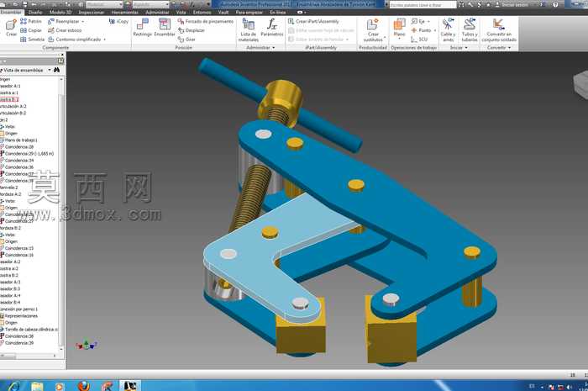The height and width of the screenshot is (391, 588).
Task: Click Convertir en conjunto soldado
Action: pos(499,29)
